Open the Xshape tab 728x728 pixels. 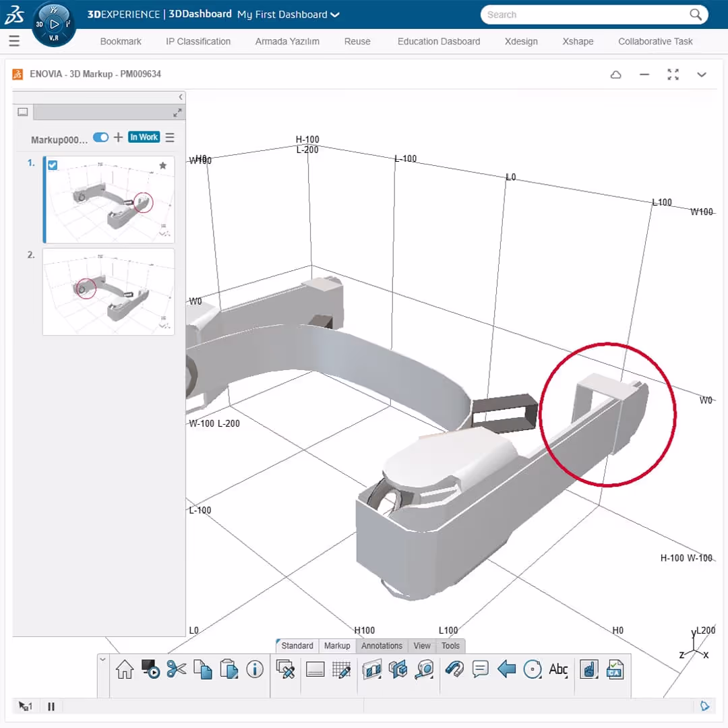click(578, 41)
